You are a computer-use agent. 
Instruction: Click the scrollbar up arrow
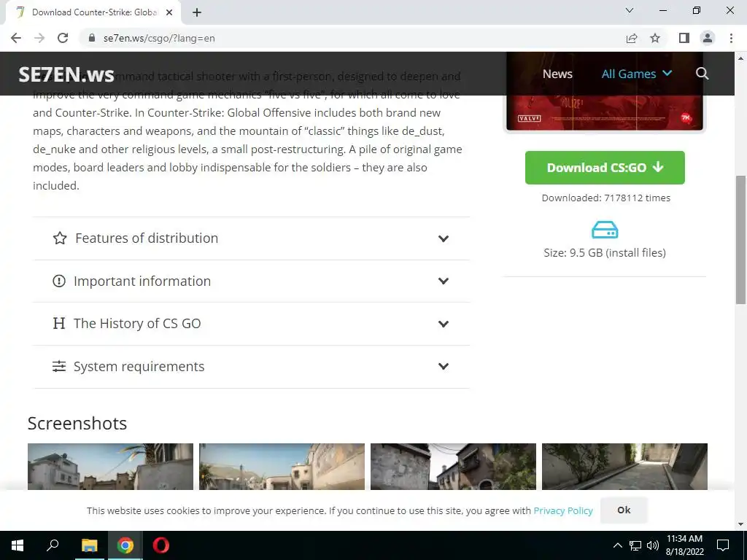740,58
